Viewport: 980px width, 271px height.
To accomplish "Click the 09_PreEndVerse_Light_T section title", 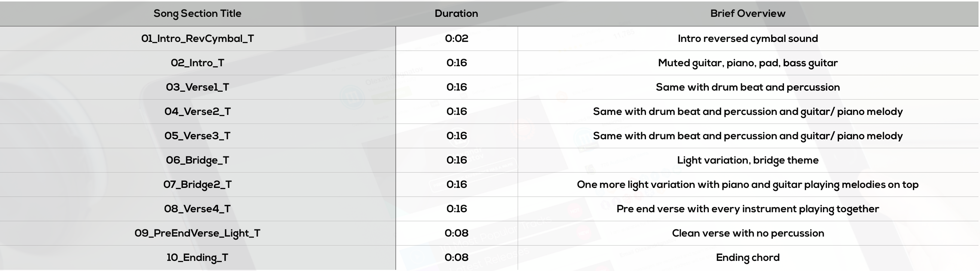I will (197, 233).
